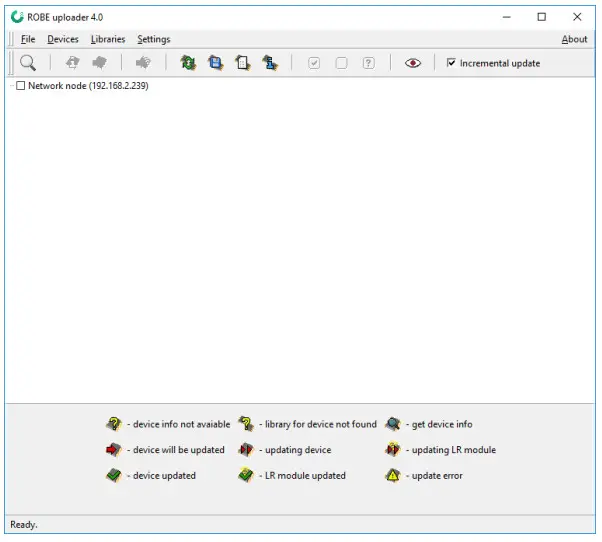Click the blue info 'i' toolbar icon
Viewport: 602px width, 542px height.
tap(270, 63)
